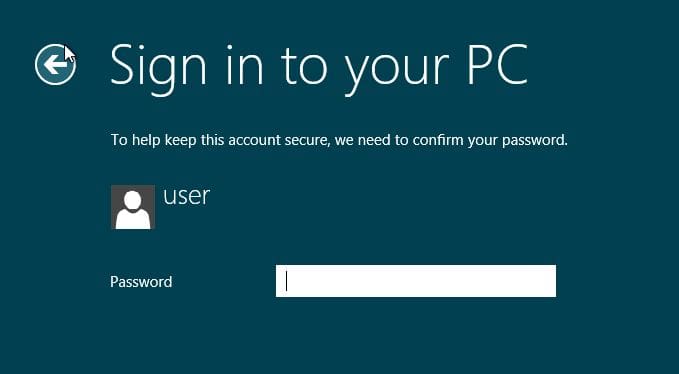Click the middle of the white password box

(x=416, y=281)
